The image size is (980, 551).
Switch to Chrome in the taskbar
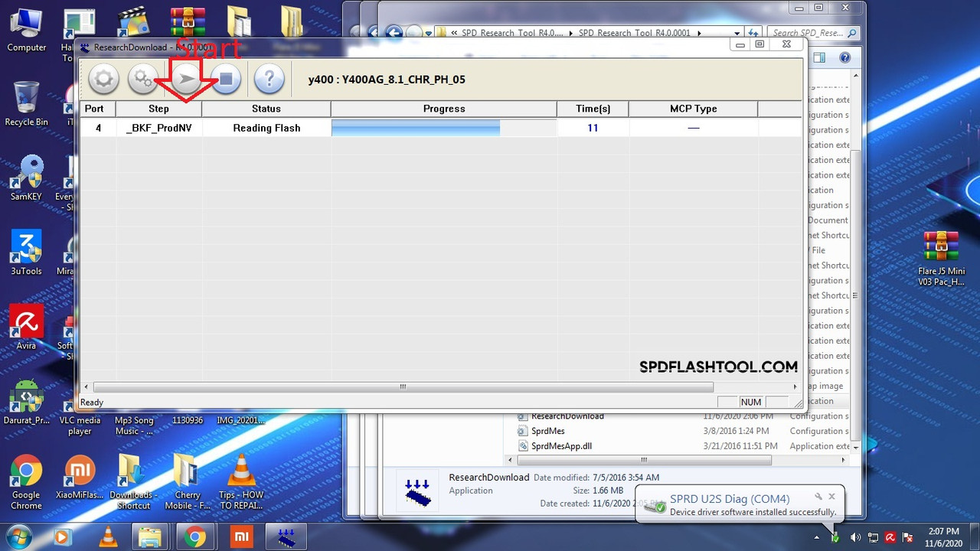click(x=196, y=537)
